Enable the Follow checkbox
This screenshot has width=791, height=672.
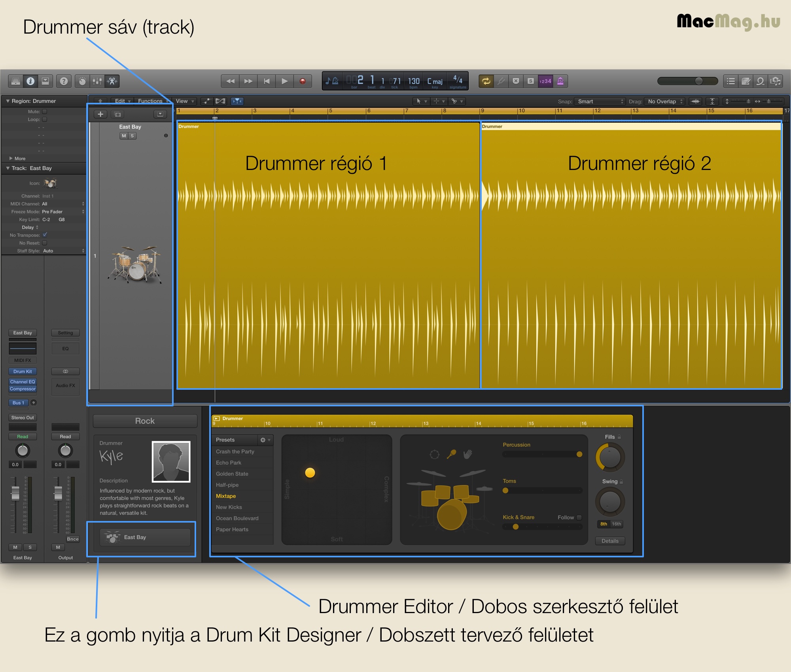[579, 517]
